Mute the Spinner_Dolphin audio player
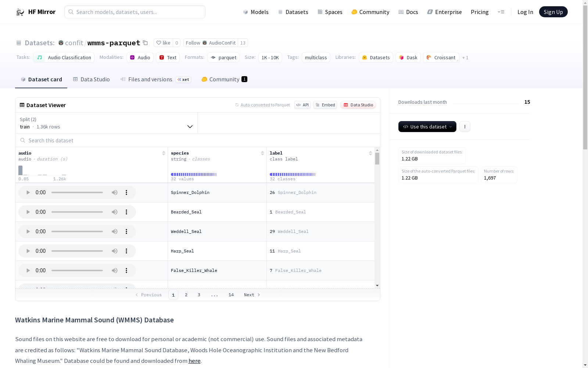588x368 pixels. pyautogui.click(x=115, y=192)
